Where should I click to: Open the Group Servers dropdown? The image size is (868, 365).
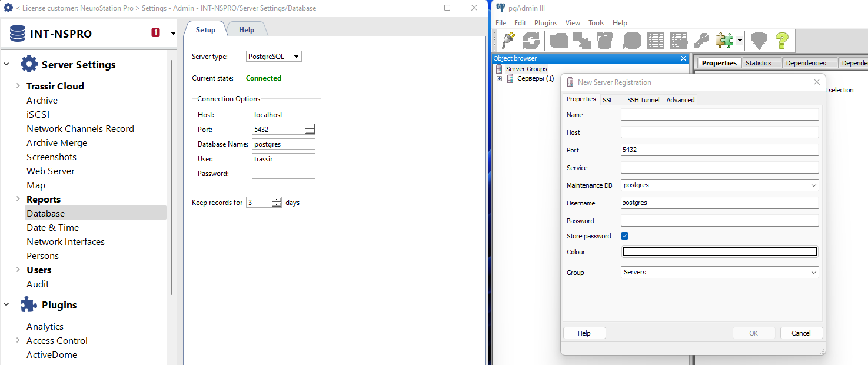pyautogui.click(x=720, y=272)
